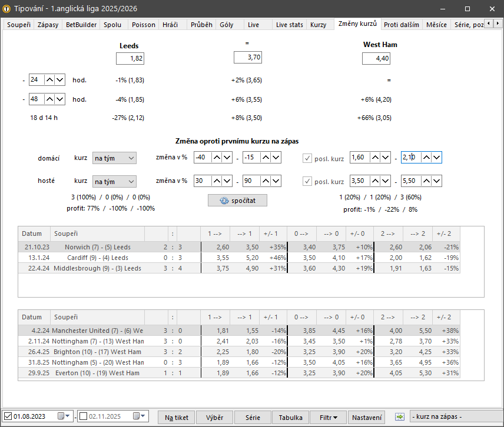Open calendar picker for start date 01.08.2023

click(x=63, y=417)
